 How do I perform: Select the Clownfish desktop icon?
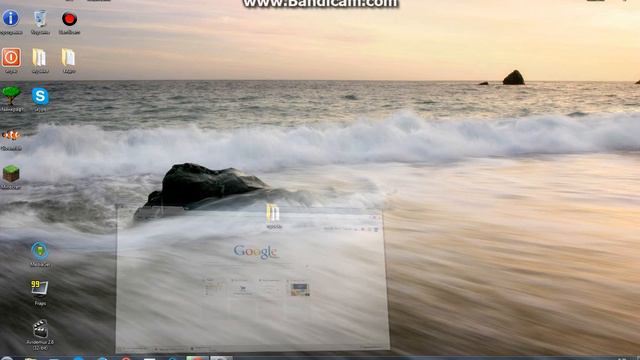pyautogui.click(x=11, y=135)
